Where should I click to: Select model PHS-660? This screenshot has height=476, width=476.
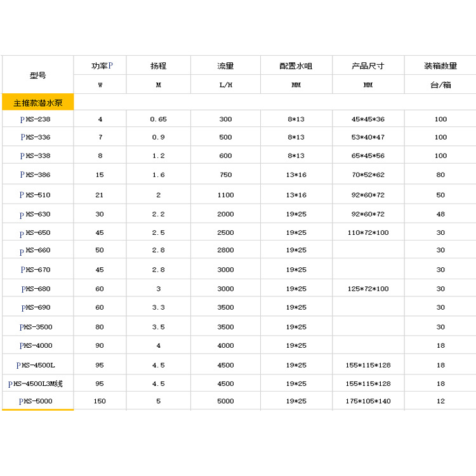click(x=35, y=251)
